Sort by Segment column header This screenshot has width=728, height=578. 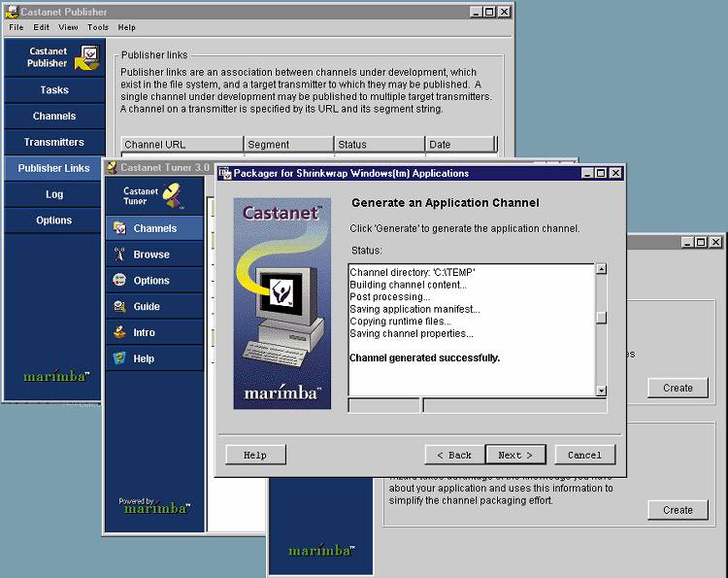coord(289,145)
